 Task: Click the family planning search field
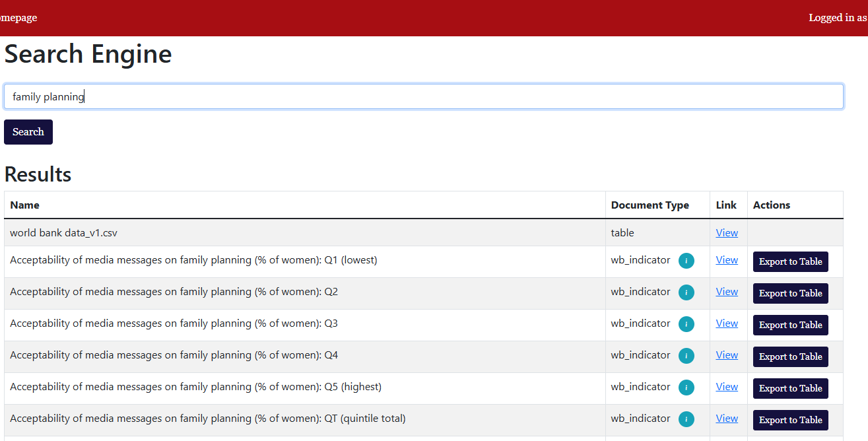point(423,96)
